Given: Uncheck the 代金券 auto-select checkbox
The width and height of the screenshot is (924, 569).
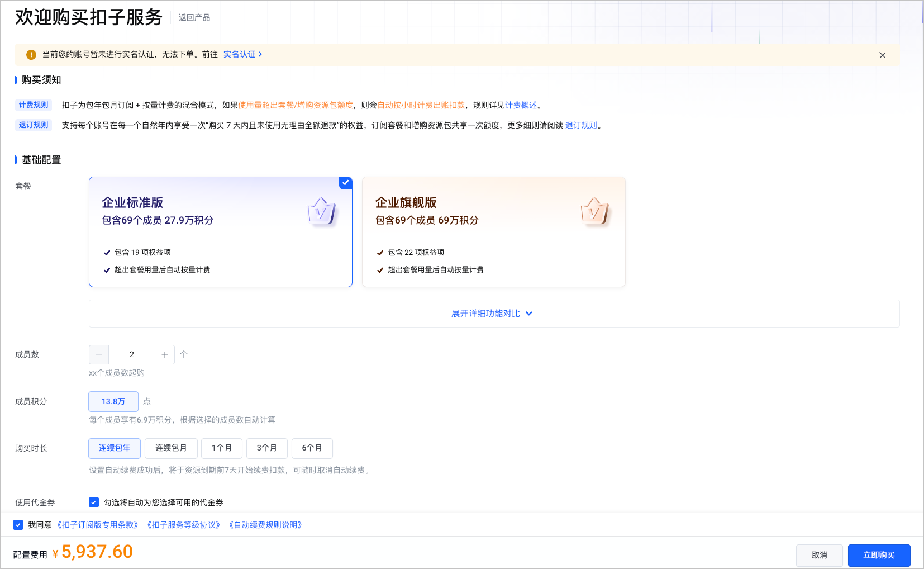Looking at the screenshot, I should 93,502.
